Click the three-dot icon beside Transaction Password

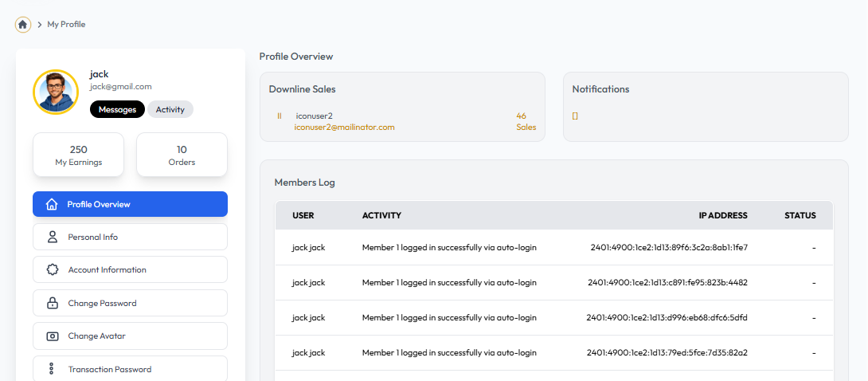(x=52, y=369)
